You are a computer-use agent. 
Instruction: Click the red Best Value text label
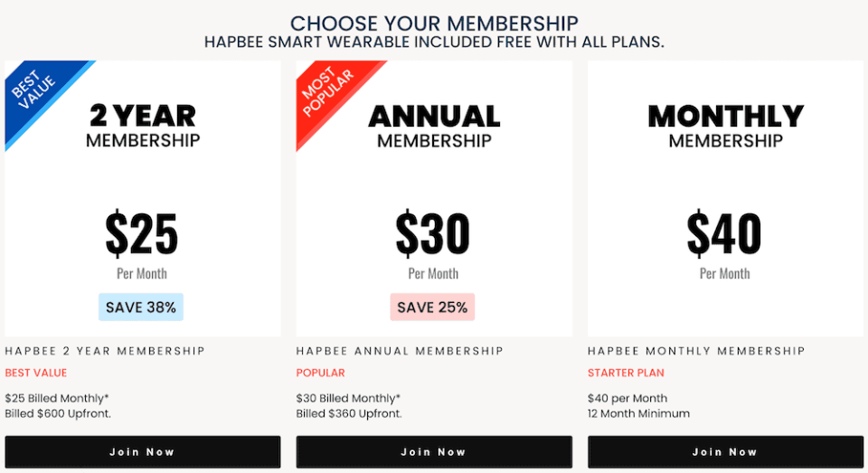36,373
